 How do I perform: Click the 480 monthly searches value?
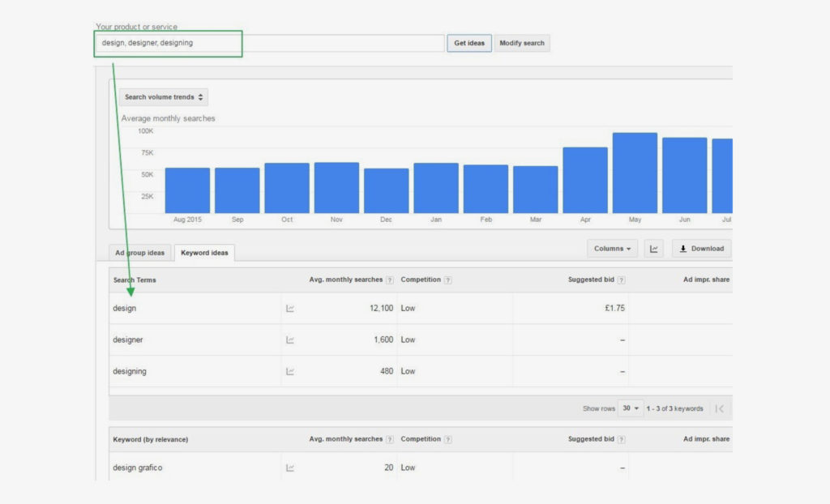pos(387,372)
